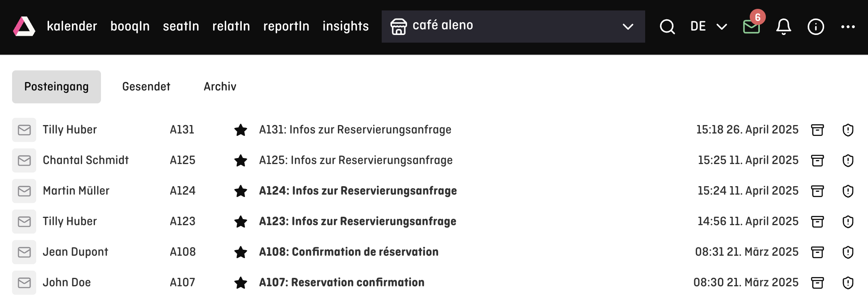Image resolution: width=868 pixels, height=304 pixels.
Task: Switch to the Archiv tab
Action: [220, 86]
